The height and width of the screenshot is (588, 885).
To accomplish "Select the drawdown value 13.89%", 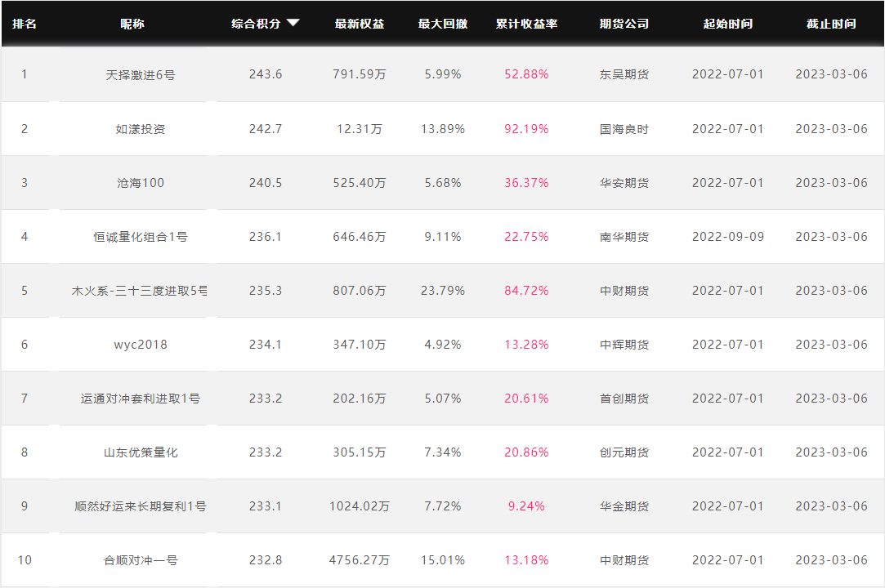I will pyautogui.click(x=443, y=129).
